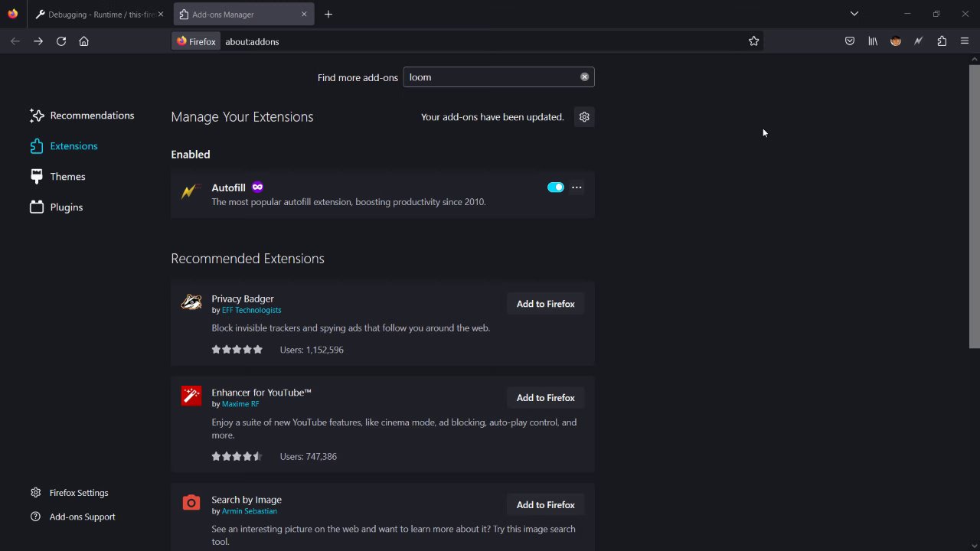This screenshot has width=980, height=551.
Task: Expand the list all tabs chevron
Action: 854,14
